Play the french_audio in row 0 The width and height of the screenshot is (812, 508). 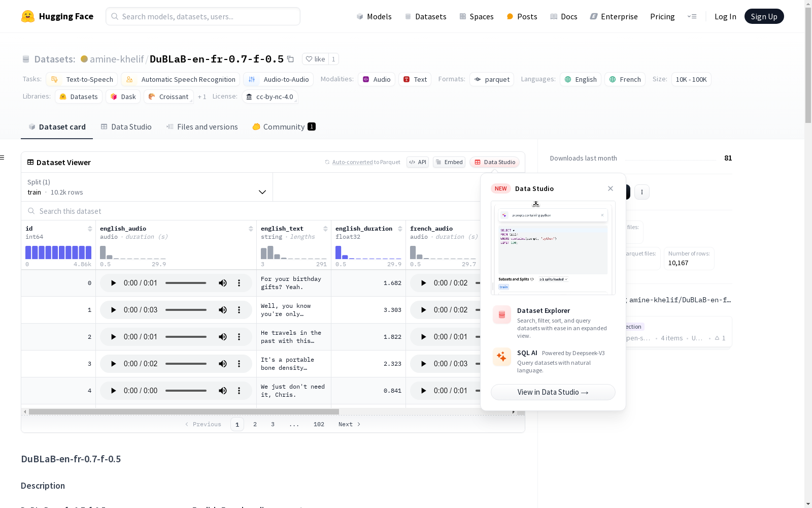pyautogui.click(x=424, y=283)
